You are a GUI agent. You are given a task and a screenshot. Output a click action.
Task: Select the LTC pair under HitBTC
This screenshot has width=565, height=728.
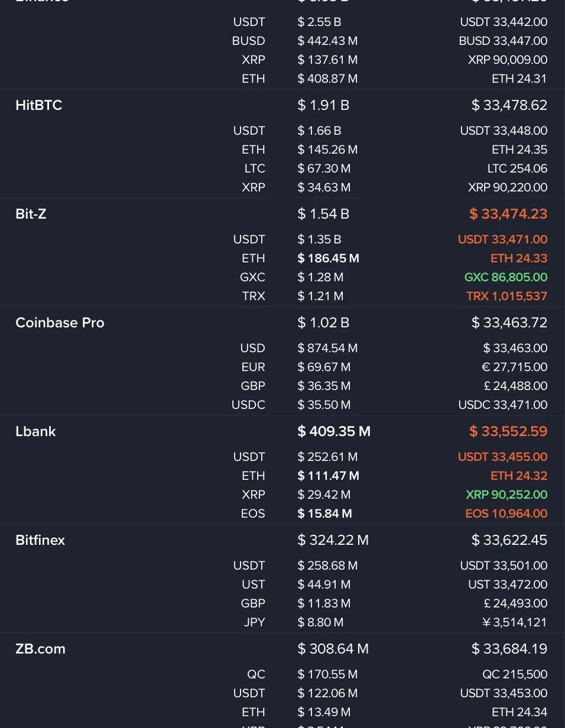click(x=255, y=168)
